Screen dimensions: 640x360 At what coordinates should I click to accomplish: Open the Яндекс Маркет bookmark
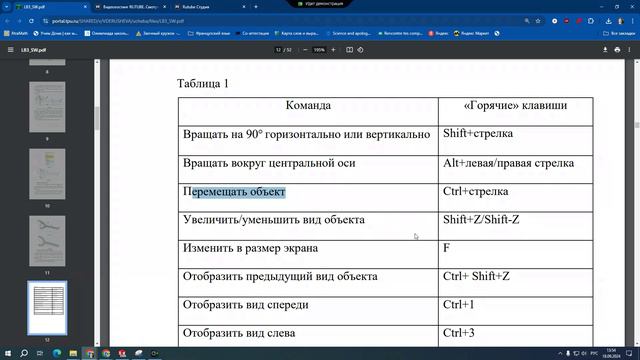coord(471,33)
